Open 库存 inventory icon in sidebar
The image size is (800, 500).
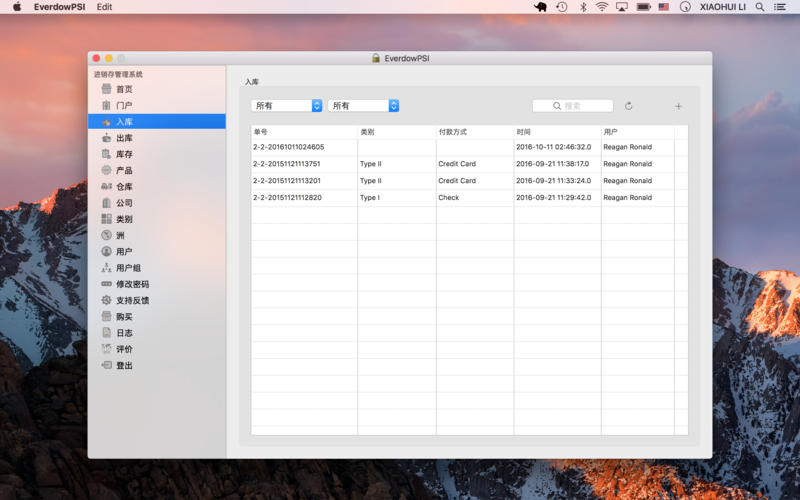point(106,154)
